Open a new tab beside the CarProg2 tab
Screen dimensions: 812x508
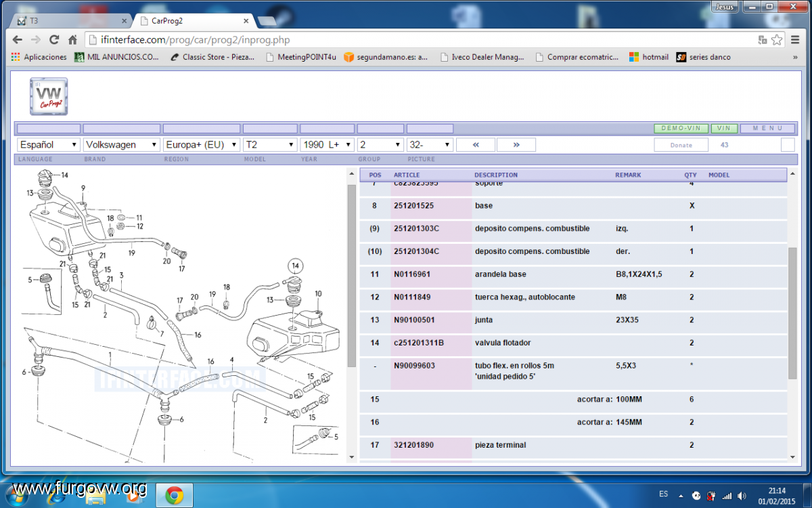pos(267,21)
